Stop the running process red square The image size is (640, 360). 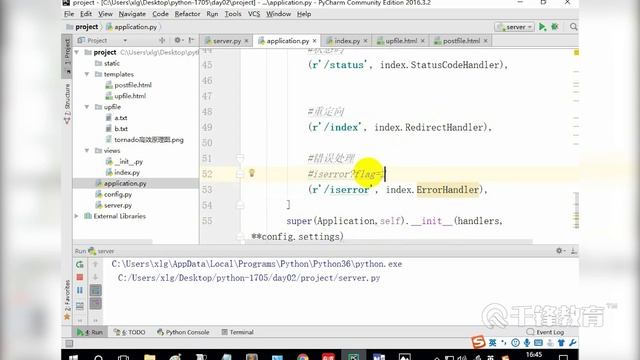(80, 278)
